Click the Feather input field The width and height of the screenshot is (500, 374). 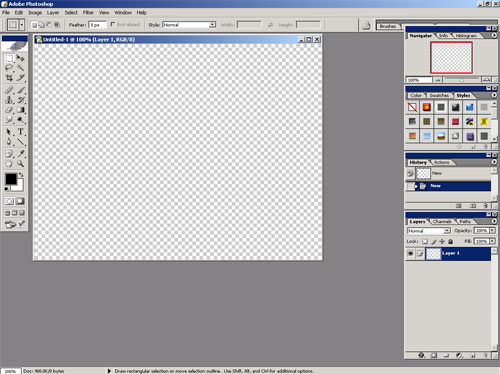(x=97, y=25)
